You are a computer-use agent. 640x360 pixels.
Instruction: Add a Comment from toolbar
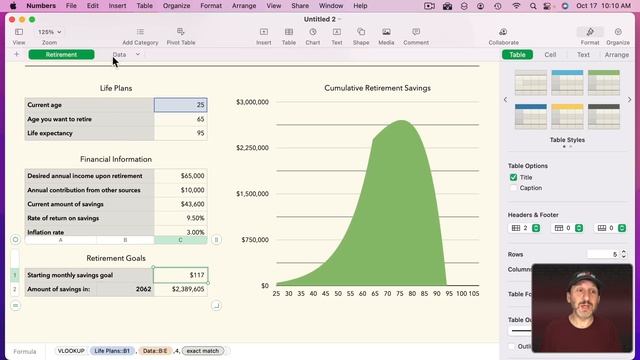point(416,32)
